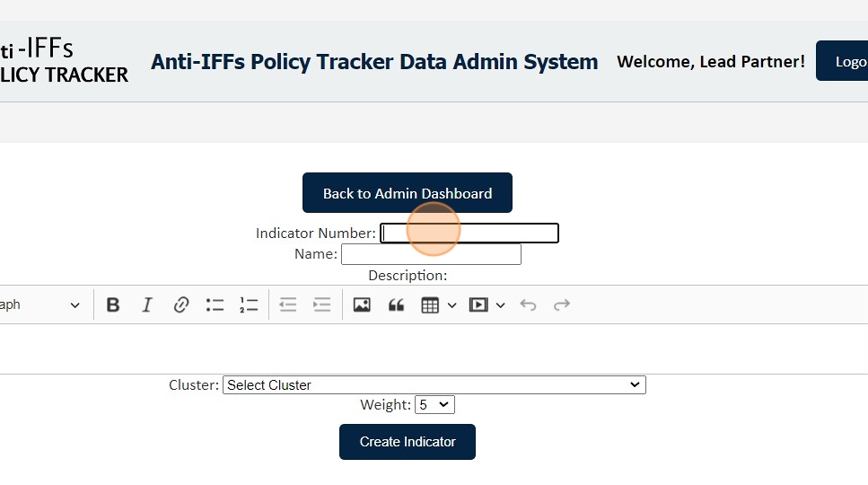Expand the table options arrow

(452, 305)
